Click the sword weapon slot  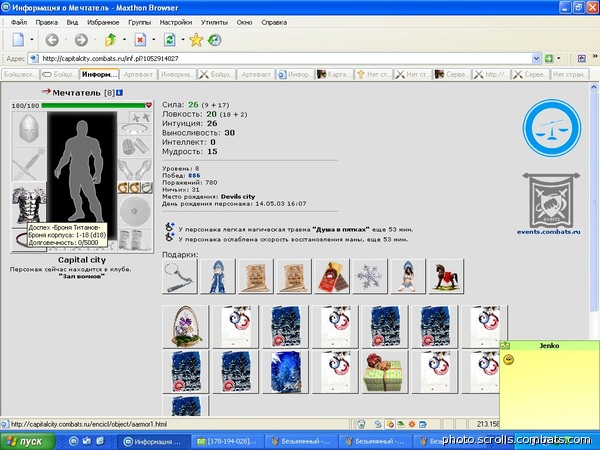click(x=29, y=164)
